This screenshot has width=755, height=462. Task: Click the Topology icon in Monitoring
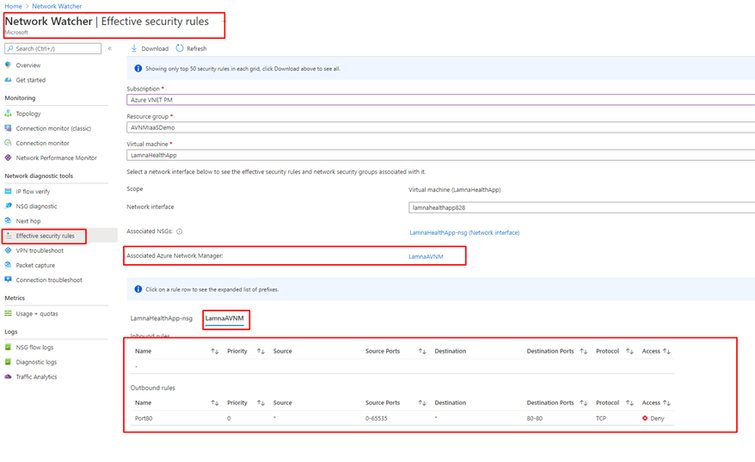point(8,114)
